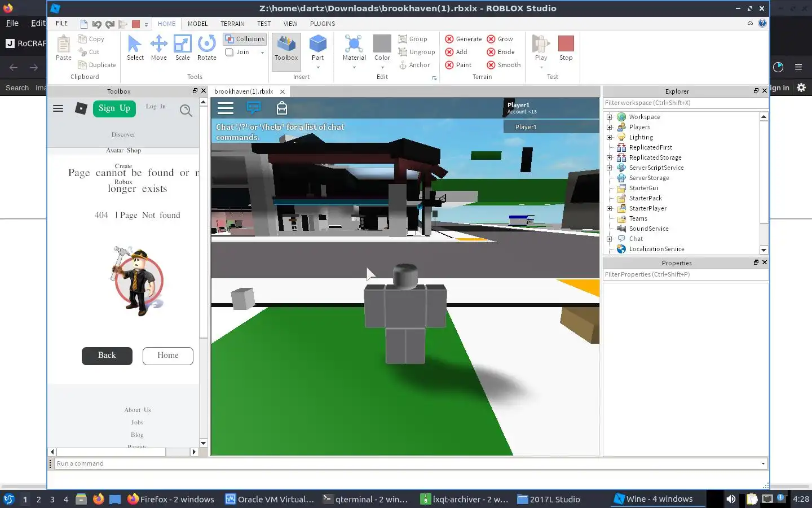Click the Redo arrow in quick toolbar
This screenshot has height=508, width=812.
coord(110,24)
